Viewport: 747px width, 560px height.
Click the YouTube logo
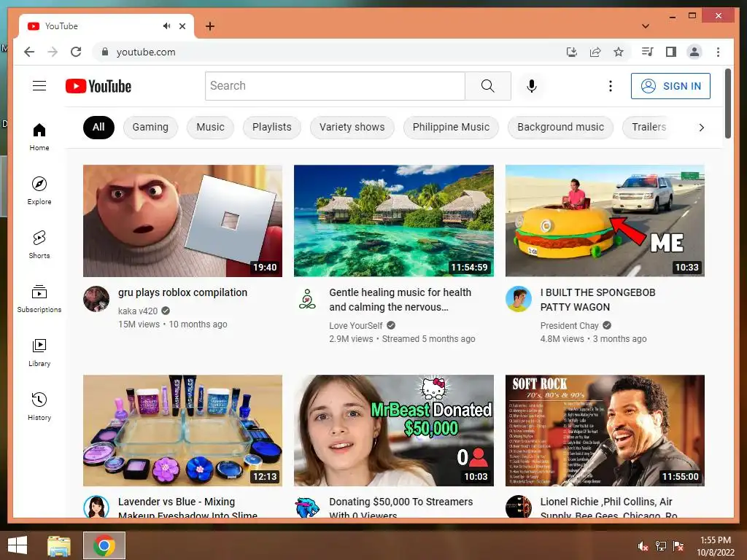point(98,86)
